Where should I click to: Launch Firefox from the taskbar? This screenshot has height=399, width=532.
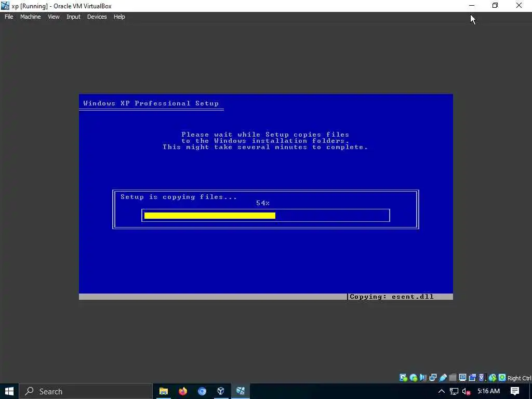click(x=183, y=391)
